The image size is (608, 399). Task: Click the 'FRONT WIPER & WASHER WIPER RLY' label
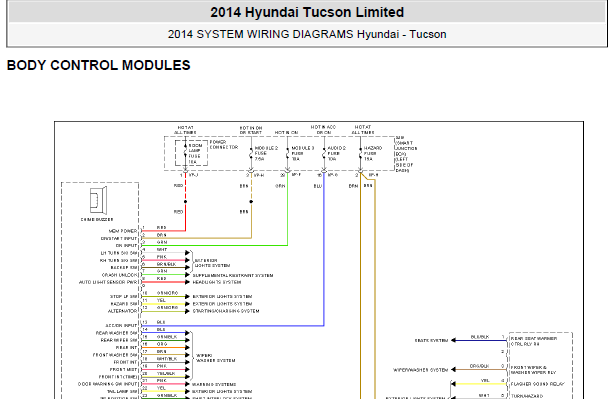coord(533,370)
